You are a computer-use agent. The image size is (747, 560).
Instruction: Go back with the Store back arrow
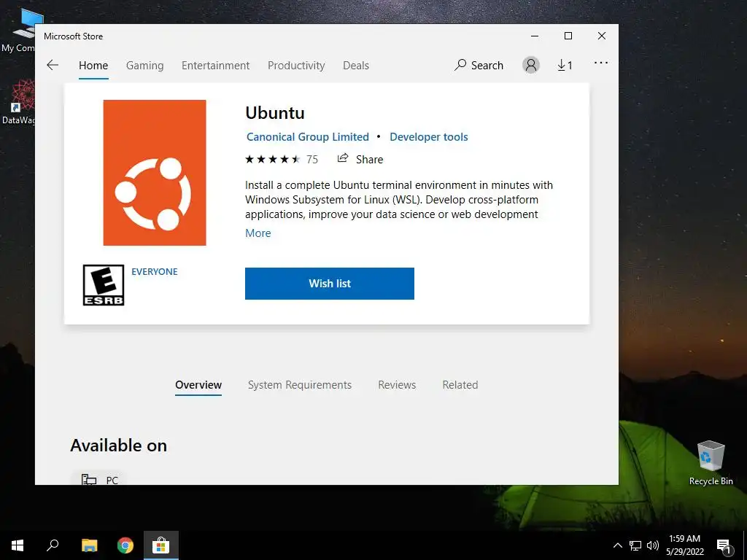pos(53,65)
